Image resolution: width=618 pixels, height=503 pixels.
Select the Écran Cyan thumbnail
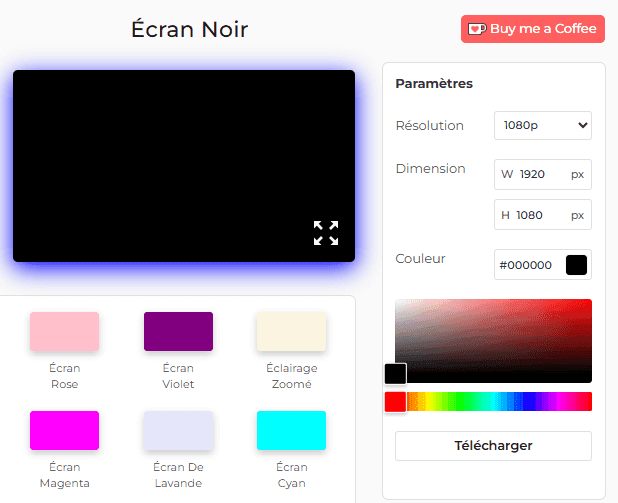click(x=292, y=430)
